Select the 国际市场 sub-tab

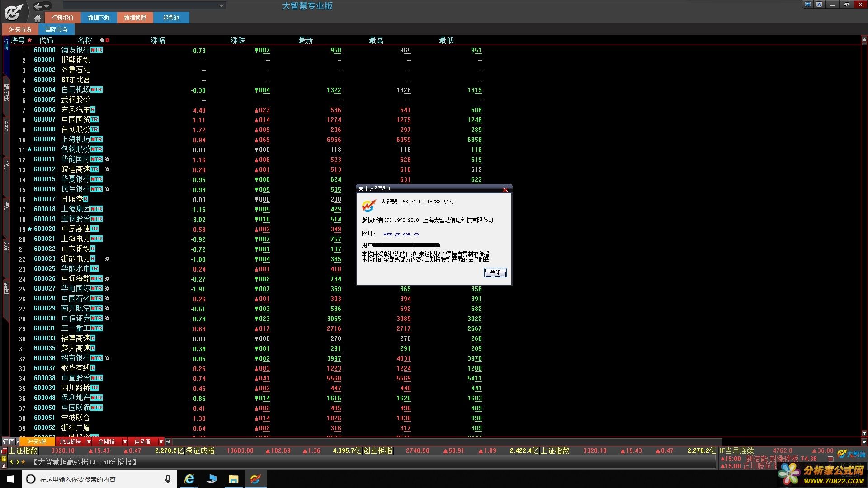[x=56, y=29]
